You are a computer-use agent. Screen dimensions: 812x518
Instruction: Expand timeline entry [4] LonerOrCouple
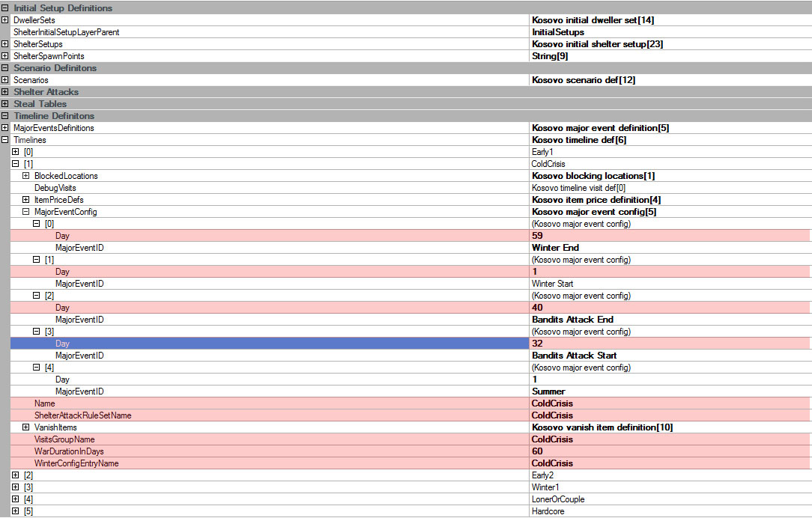pyautogui.click(x=15, y=499)
